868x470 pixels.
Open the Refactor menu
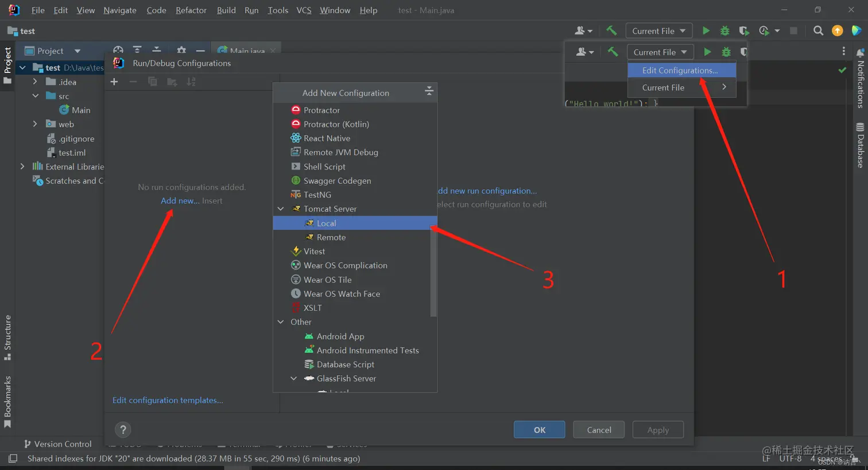pos(191,10)
